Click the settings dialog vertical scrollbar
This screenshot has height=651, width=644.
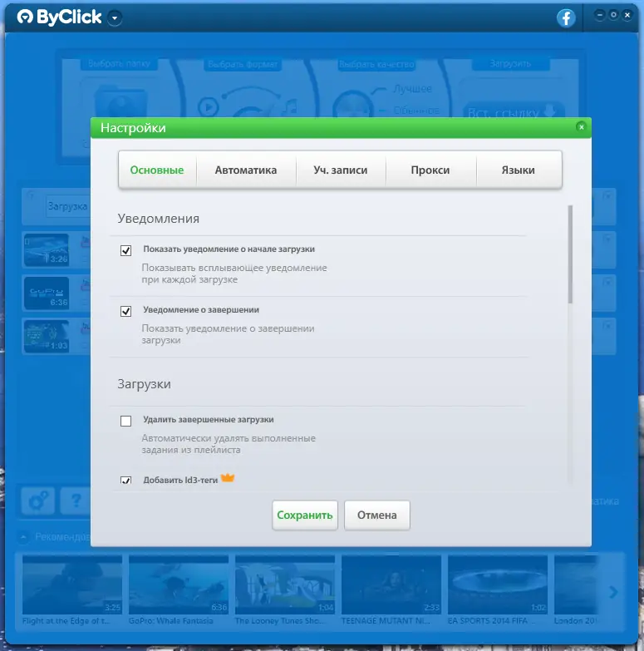tap(570, 254)
